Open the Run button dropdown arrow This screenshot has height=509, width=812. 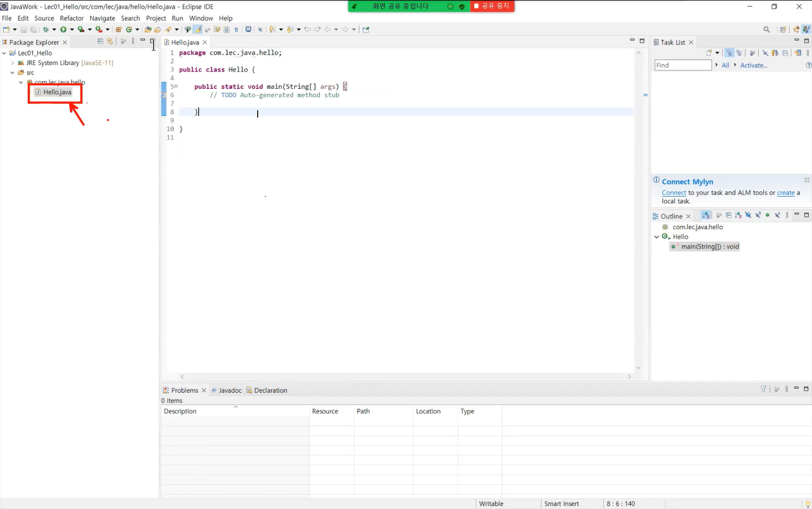tap(72, 29)
